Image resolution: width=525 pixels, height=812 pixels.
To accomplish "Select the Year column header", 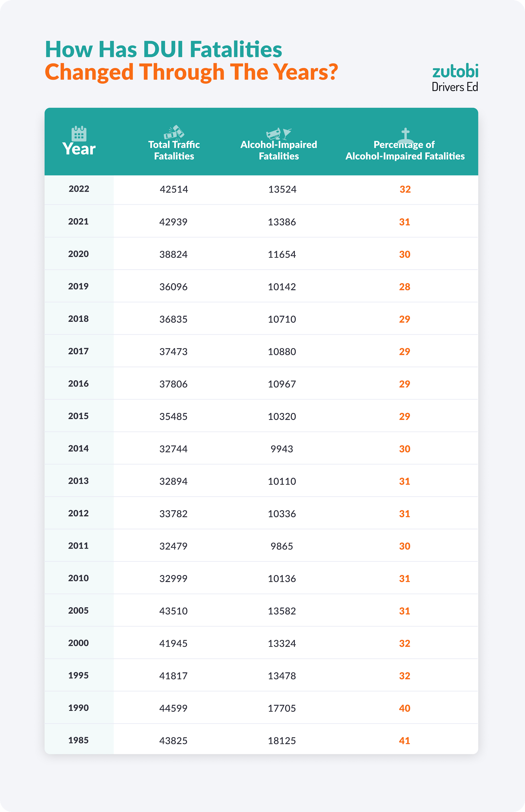I will pos(79,149).
